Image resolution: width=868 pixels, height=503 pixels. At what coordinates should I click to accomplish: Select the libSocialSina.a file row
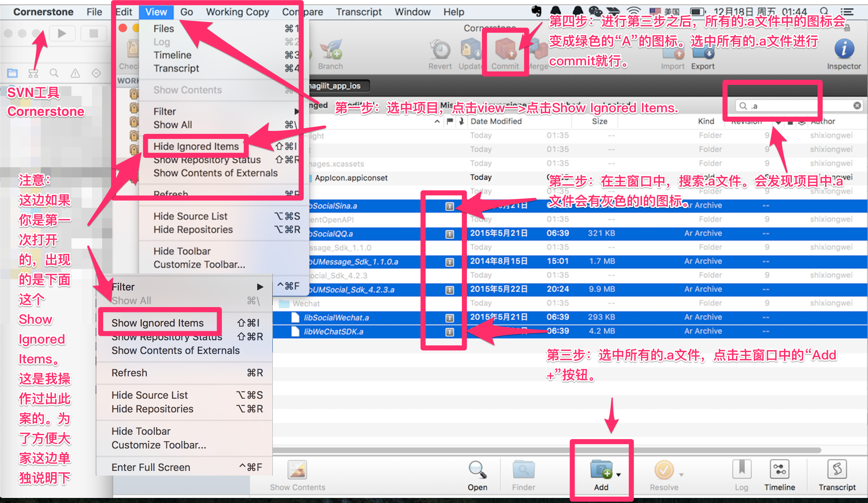click(570, 206)
